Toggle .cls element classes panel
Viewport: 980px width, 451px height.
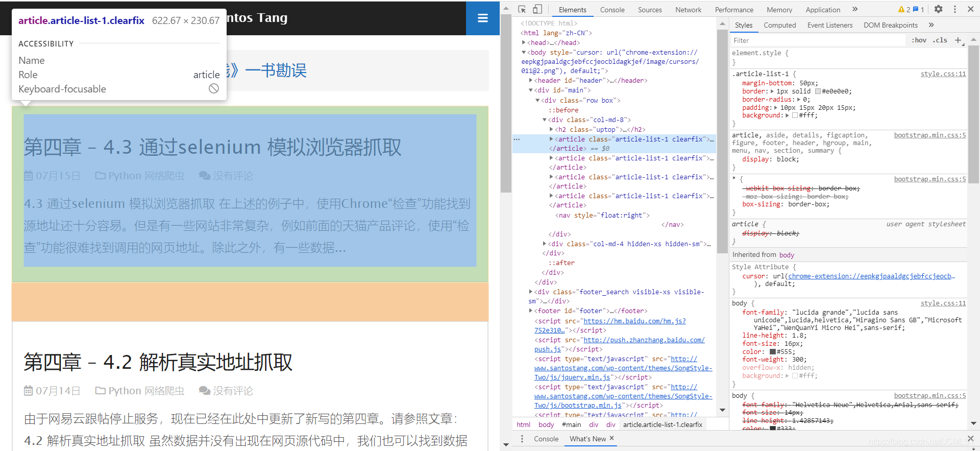[x=940, y=40]
